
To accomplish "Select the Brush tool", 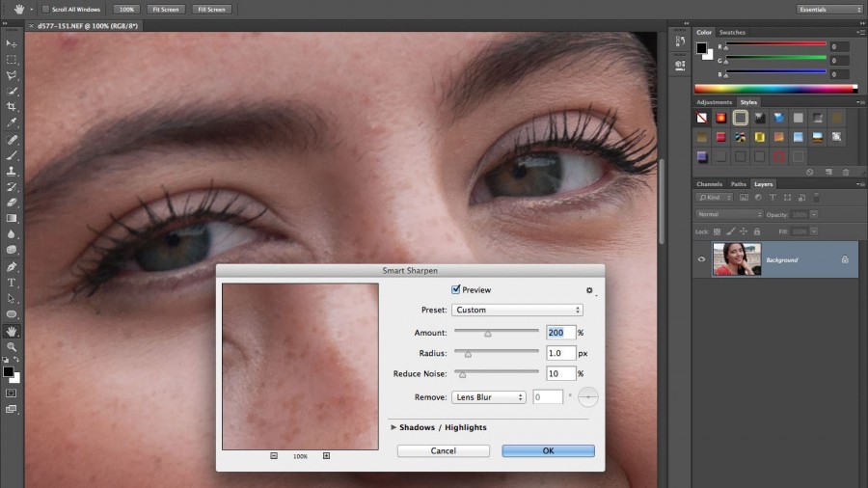I will coord(11,155).
